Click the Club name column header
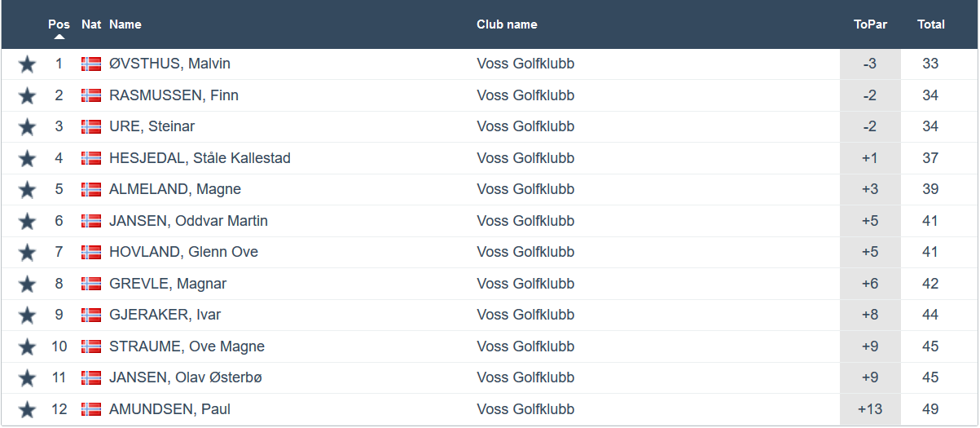 click(x=507, y=24)
